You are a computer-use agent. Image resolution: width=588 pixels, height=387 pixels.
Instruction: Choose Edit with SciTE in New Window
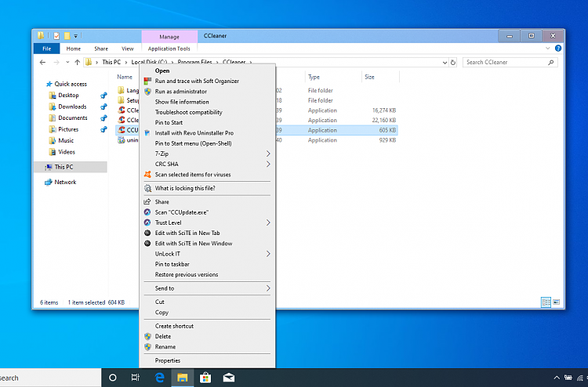207,244
